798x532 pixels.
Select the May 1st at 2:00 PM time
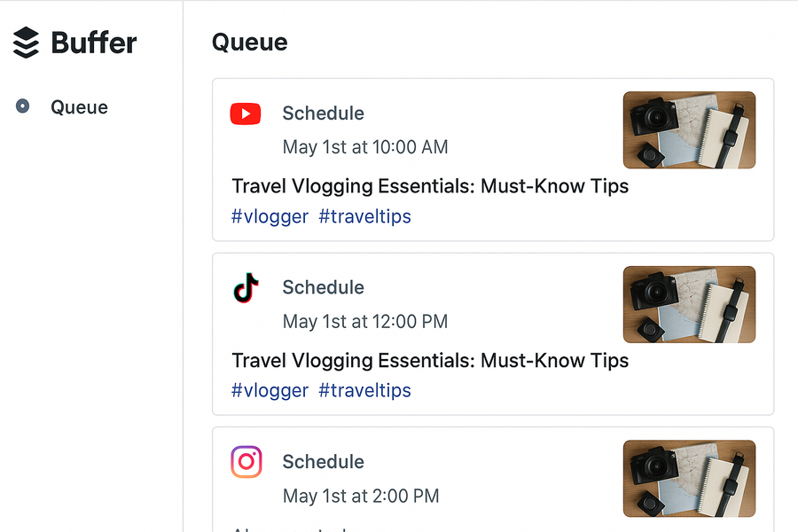361,497
